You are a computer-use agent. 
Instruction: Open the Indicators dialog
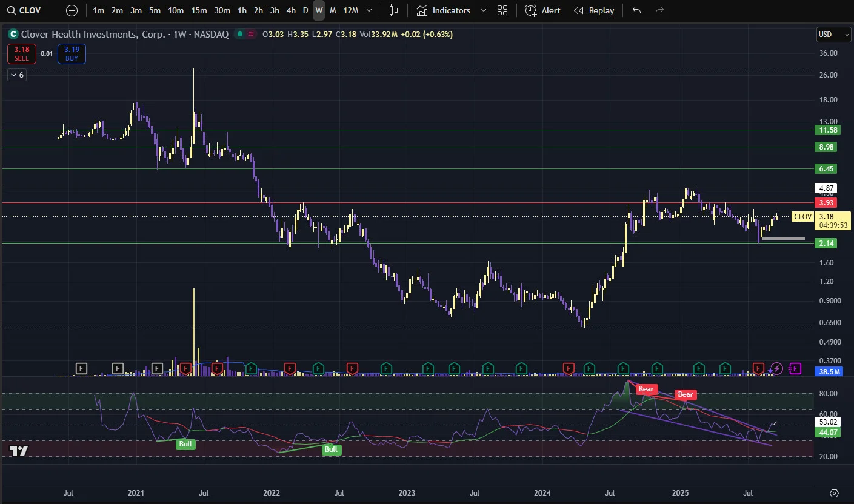[x=444, y=10]
